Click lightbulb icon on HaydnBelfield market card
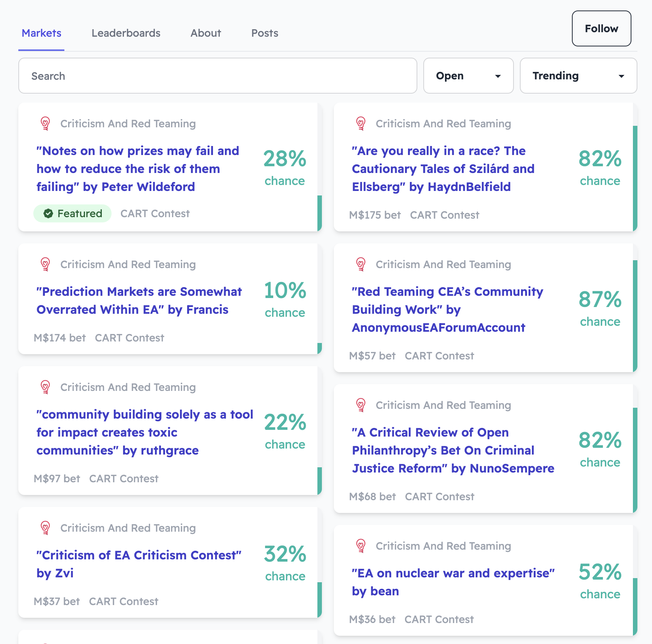 tap(361, 124)
